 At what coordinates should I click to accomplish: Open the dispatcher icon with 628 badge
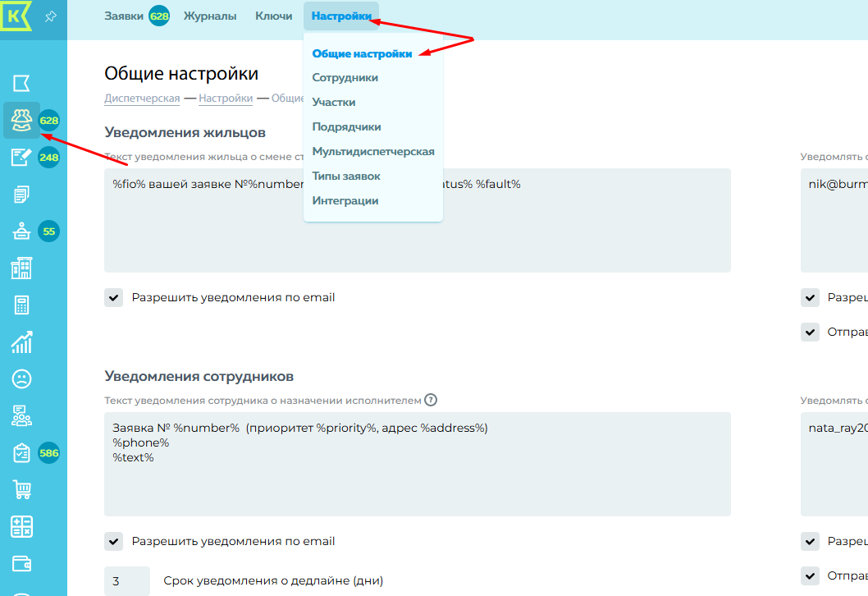pyautogui.click(x=21, y=121)
